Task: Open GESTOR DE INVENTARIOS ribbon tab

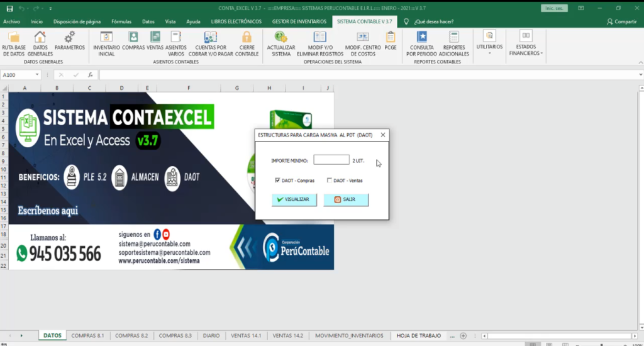Action: coord(299,21)
